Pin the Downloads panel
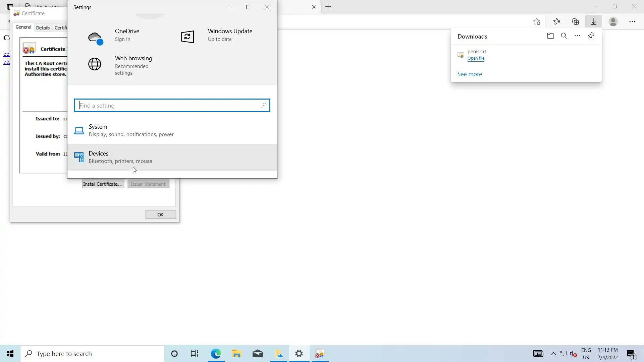 [591, 36]
